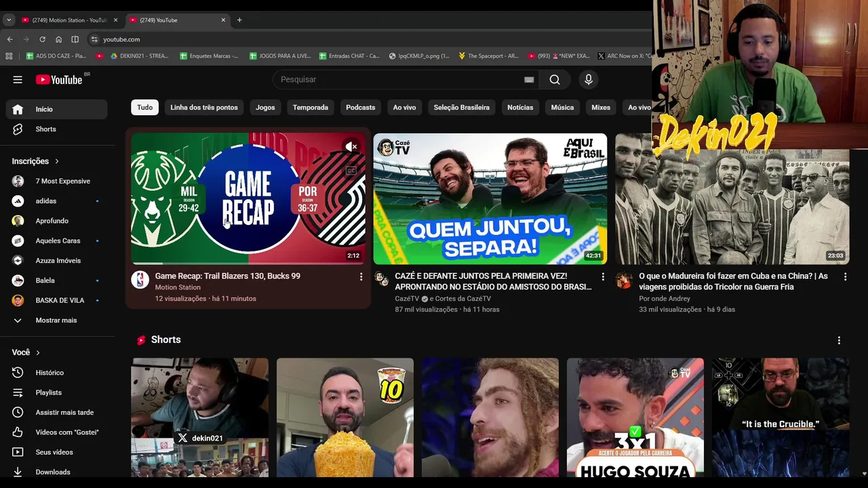The image size is (868, 488).
Task: Open a new browser tab
Action: (239, 20)
